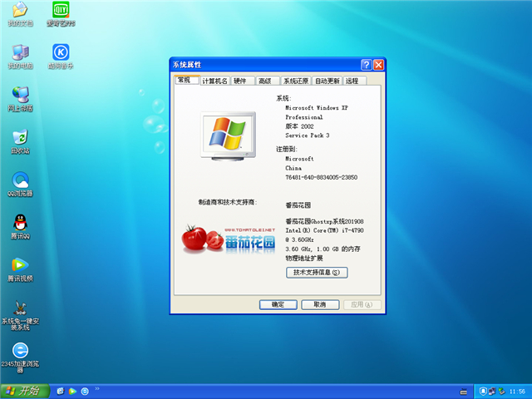This screenshot has width=532, height=399.
Task: Close the System Properties dialog
Action: (379, 65)
